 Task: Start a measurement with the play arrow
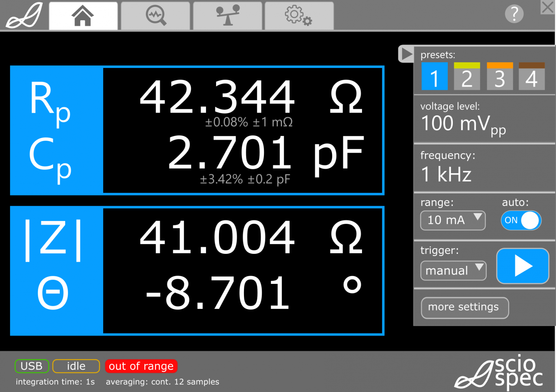point(522,266)
